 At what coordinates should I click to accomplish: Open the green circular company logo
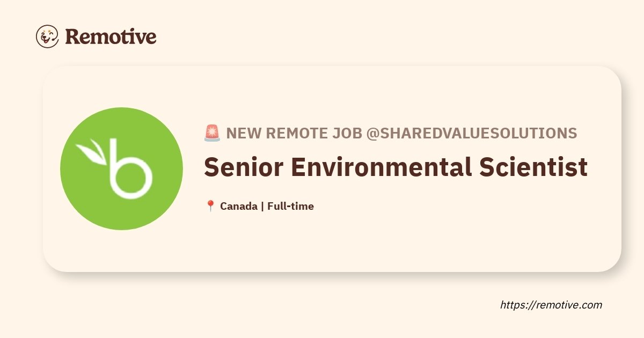121,169
